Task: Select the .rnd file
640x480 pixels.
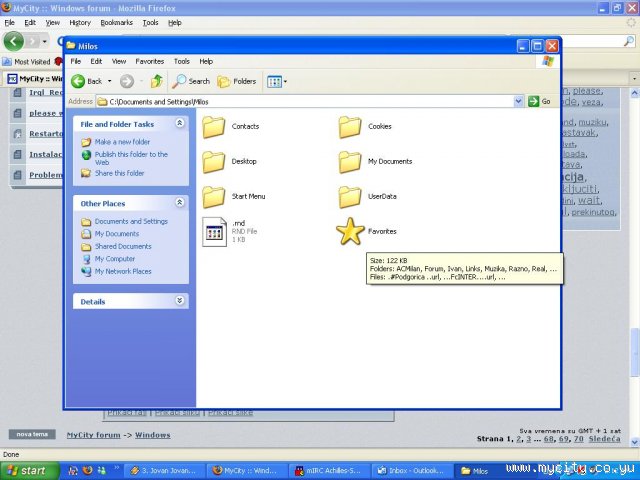Action: pyautogui.click(x=230, y=231)
